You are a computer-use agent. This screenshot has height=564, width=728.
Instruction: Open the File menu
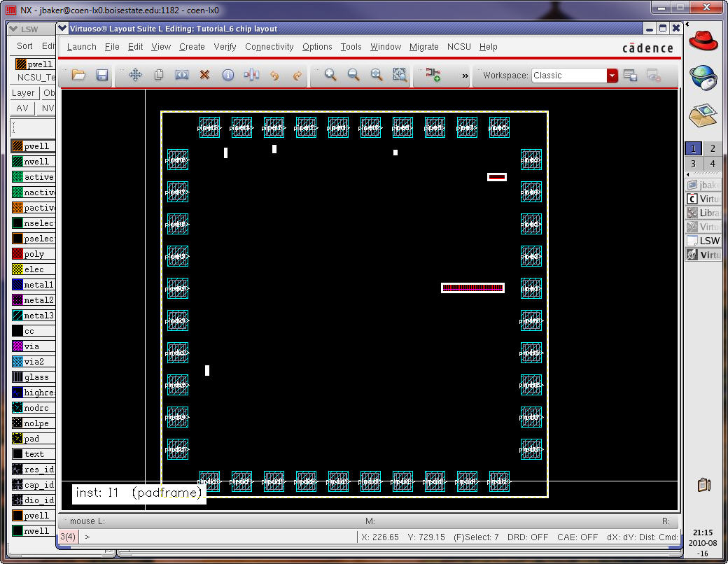[112, 47]
